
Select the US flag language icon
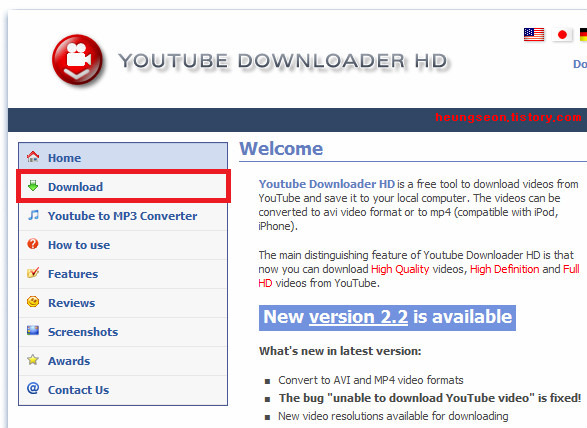pyautogui.click(x=534, y=34)
